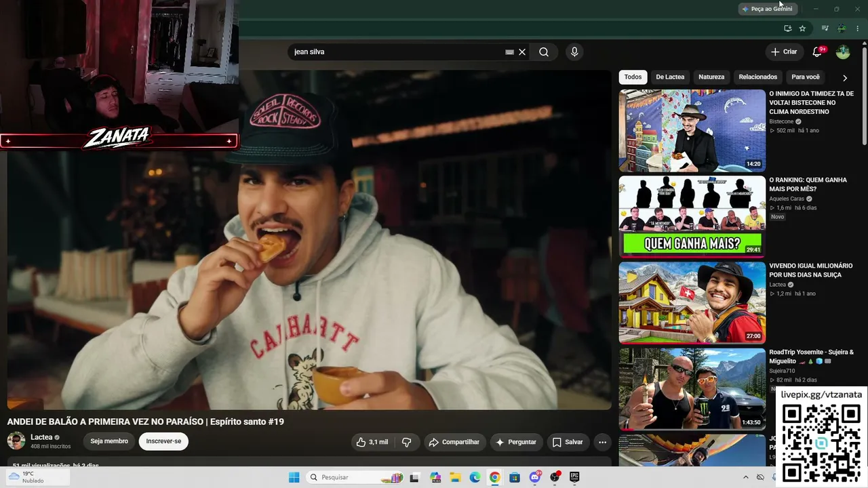The height and width of the screenshot is (488, 868).
Task: Click Seja membro button
Action: point(109,441)
